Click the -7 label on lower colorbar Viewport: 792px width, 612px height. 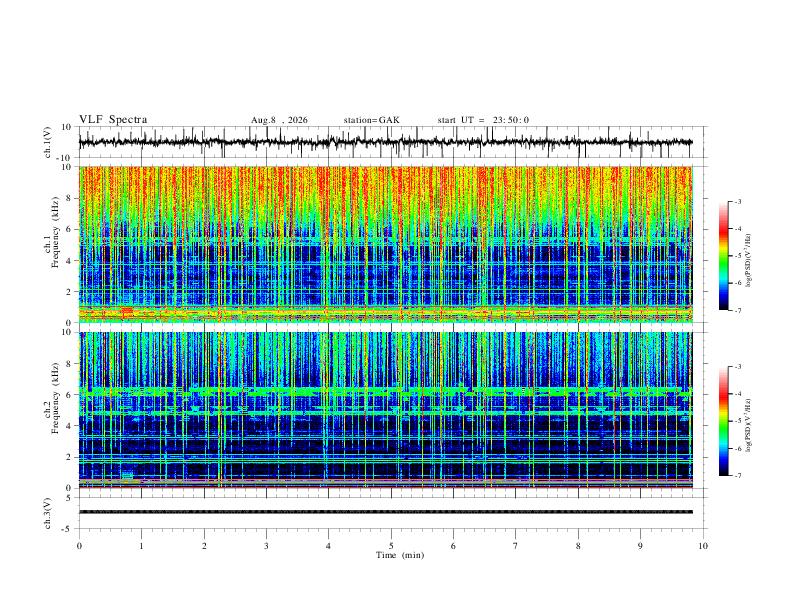click(x=737, y=476)
